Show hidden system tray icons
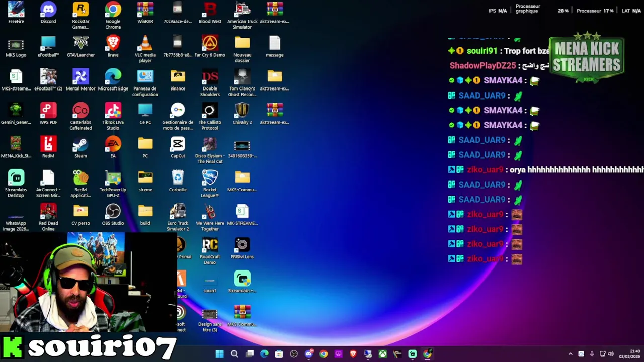Viewport: 644px width, 362px height. click(570, 354)
